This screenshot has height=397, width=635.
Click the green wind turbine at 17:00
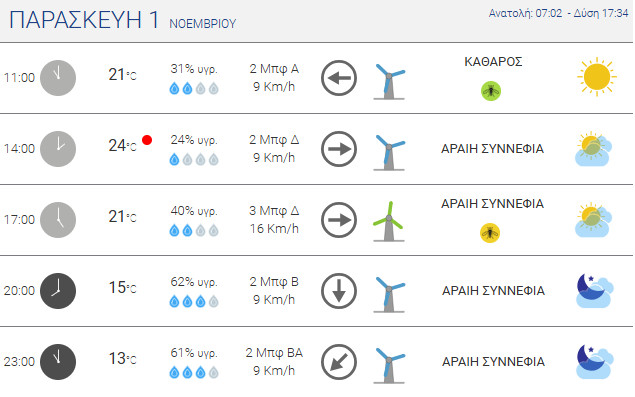pos(388,221)
